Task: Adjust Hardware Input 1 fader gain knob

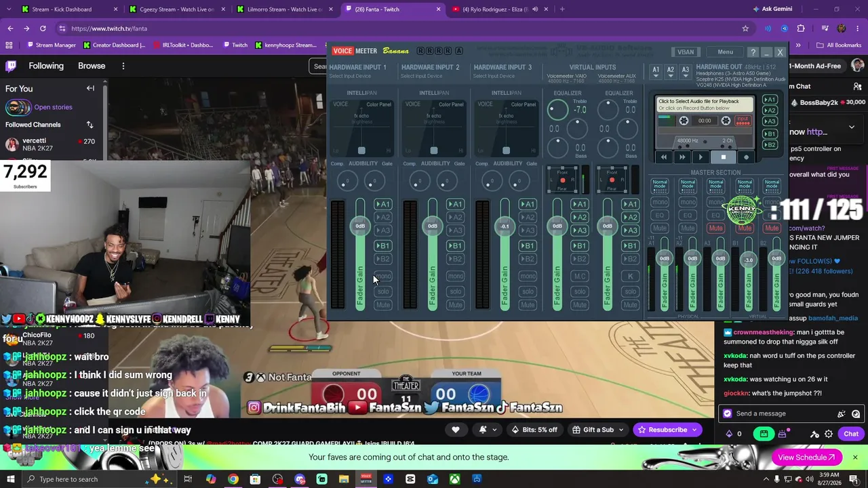Action: click(x=360, y=226)
